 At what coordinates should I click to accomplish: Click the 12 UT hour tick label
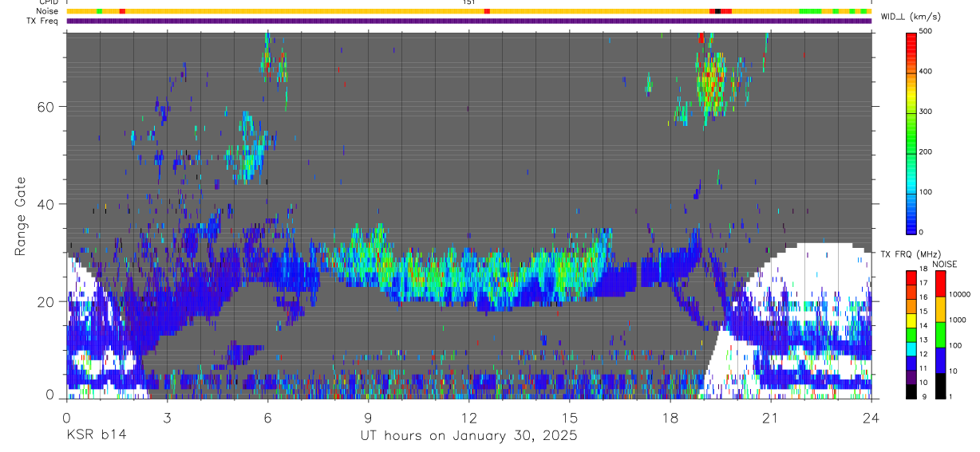(469, 418)
